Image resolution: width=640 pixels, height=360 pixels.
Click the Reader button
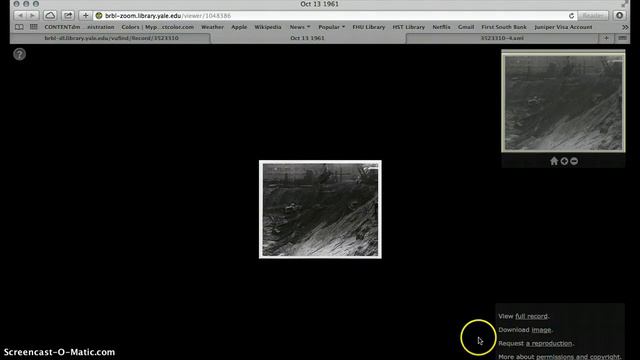593,16
